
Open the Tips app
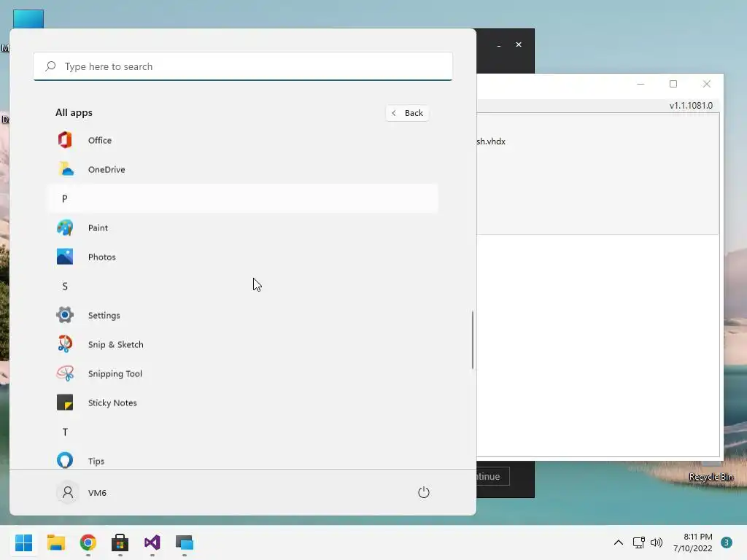click(x=242, y=461)
